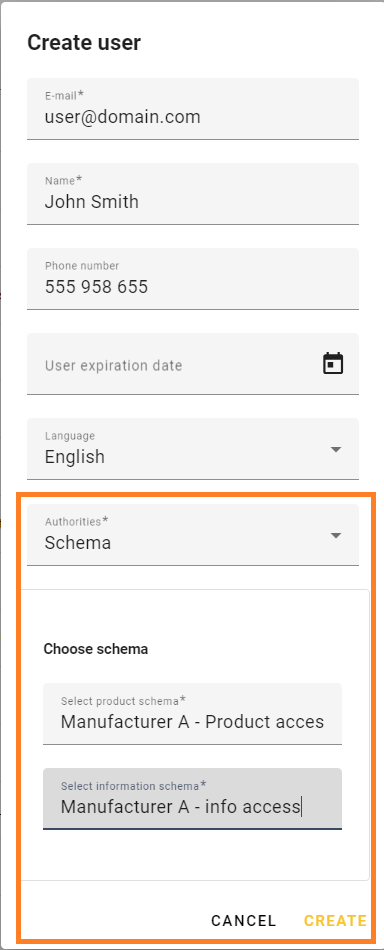
Task: Click the '555 958 655' phone text
Action: click(x=96, y=287)
